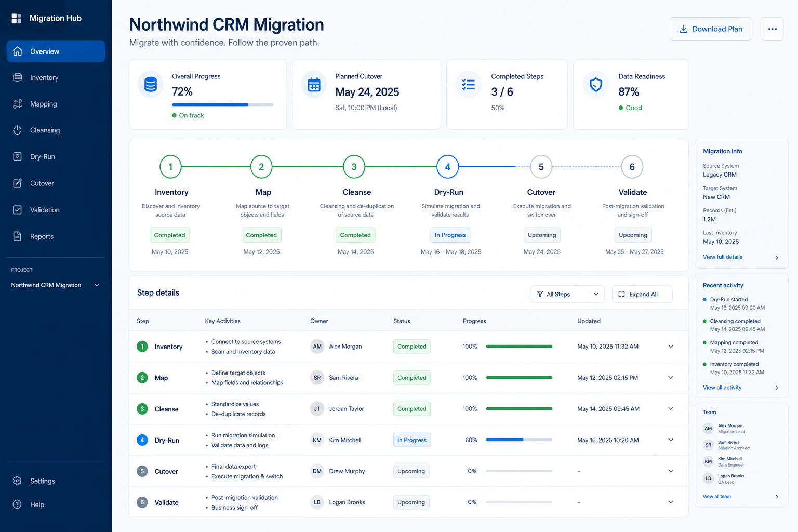This screenshot has width=798, height=532.
Task: Click Logan Brooks in the Validate row
Action: (347, 502)
